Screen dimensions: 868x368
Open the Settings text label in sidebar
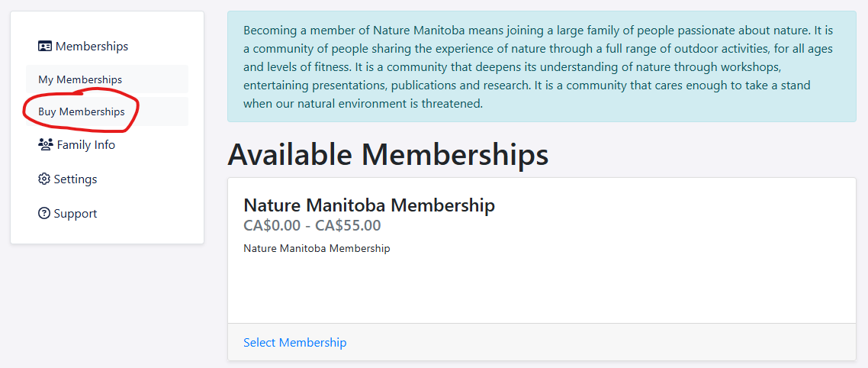(x=76, y=179)
